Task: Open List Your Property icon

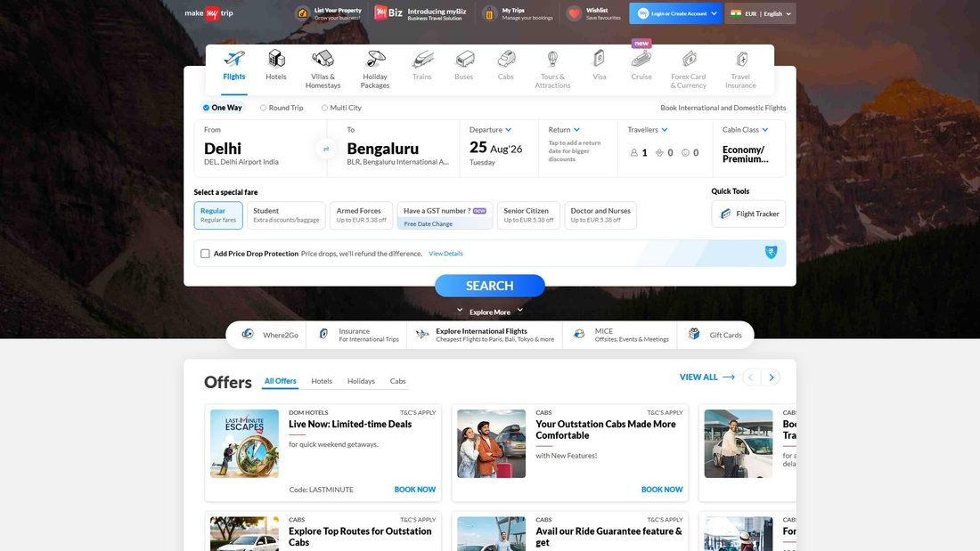Action: pyautogui.click(x=303, y=13)
